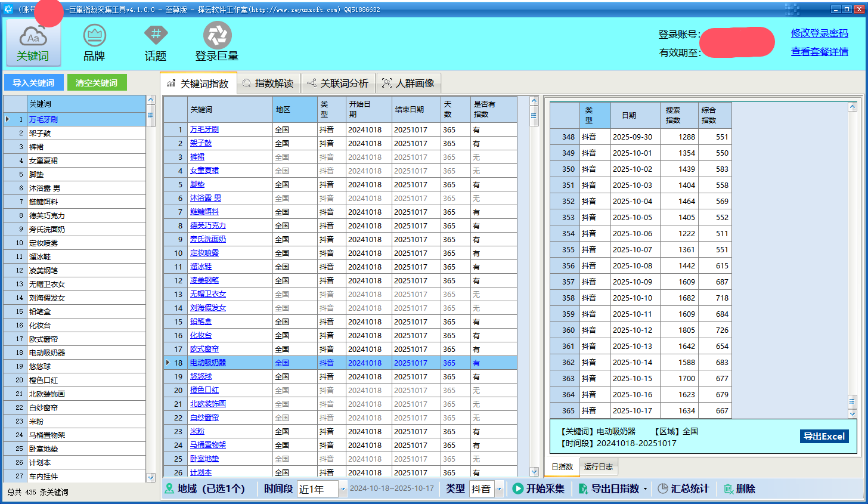Open the 运行日志 tab
Image resolution: width=868 pixels, height=504 pixels.
[599, 466]
